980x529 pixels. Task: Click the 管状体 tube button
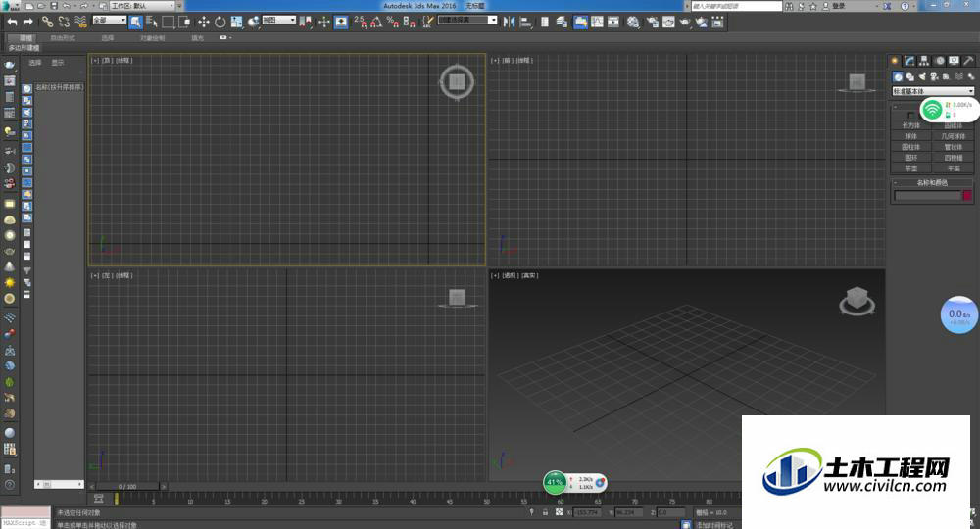(x=954, y=147)
